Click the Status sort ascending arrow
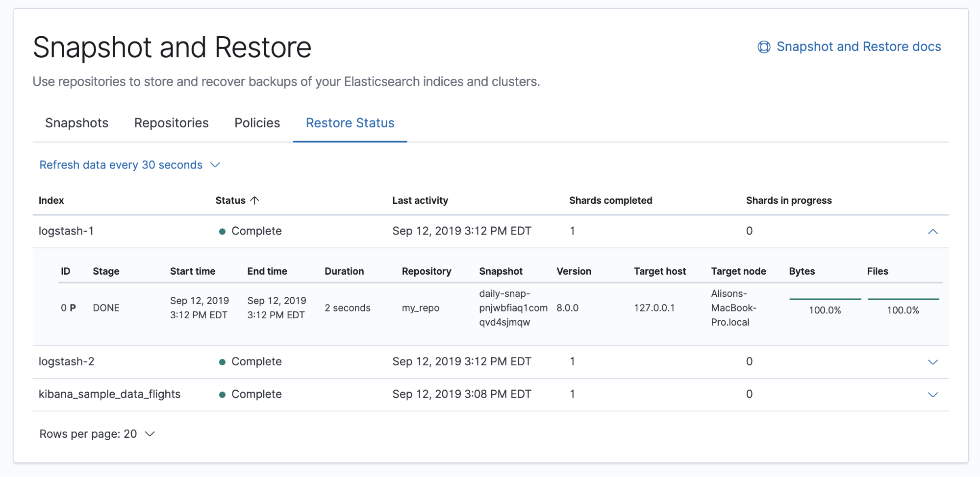 coord(254,200)
